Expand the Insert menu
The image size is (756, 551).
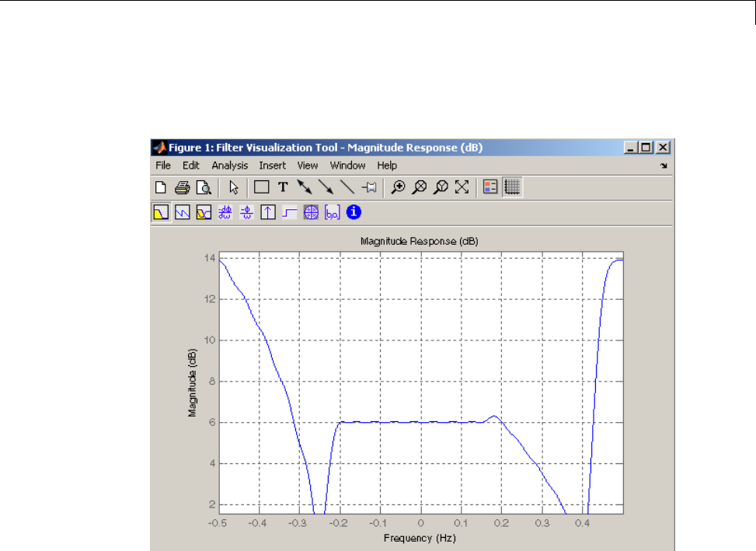click(272, 166)
